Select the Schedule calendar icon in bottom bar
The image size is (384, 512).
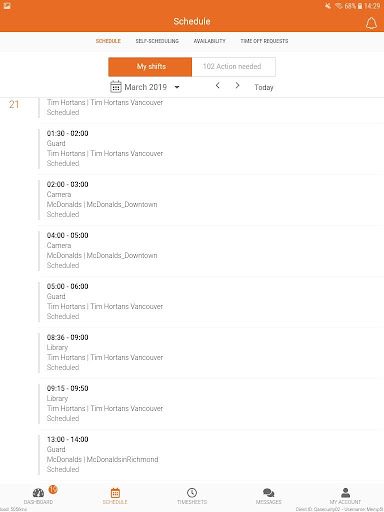115,492
